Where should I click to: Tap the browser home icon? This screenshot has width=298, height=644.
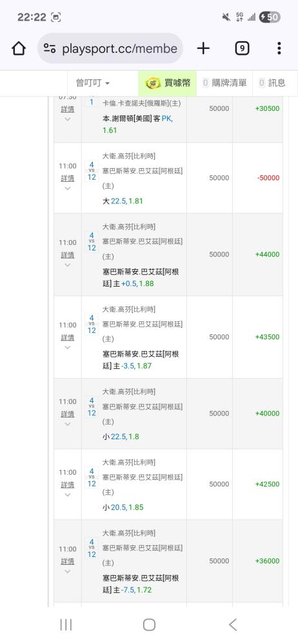(x=19, y=48)
